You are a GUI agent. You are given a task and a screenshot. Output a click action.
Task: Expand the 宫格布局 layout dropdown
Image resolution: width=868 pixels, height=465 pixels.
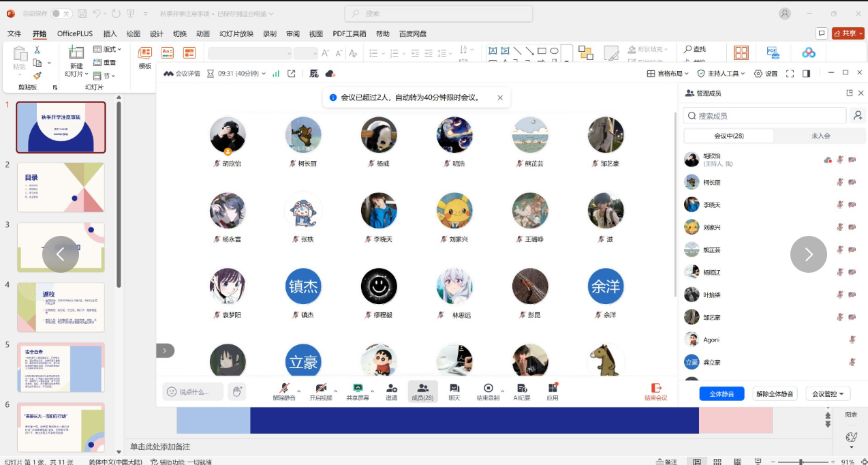click(x=668, y=74)
